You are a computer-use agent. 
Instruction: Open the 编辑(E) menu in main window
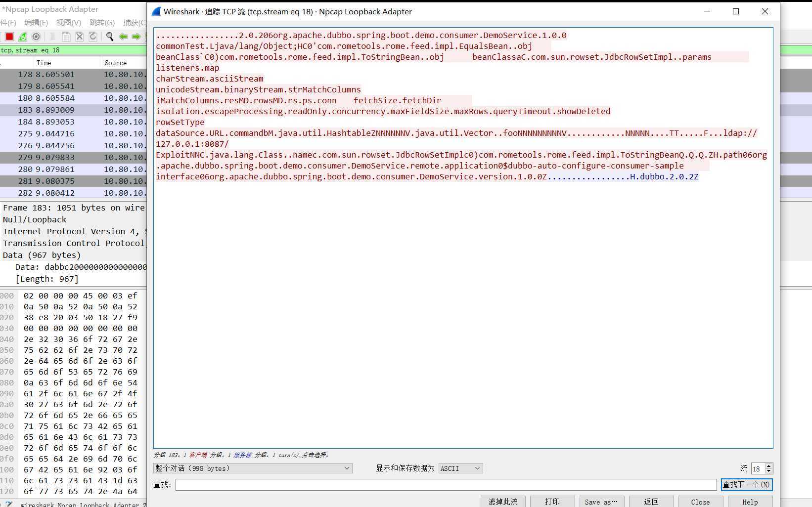pyautogui.click(x=36, y=22)
